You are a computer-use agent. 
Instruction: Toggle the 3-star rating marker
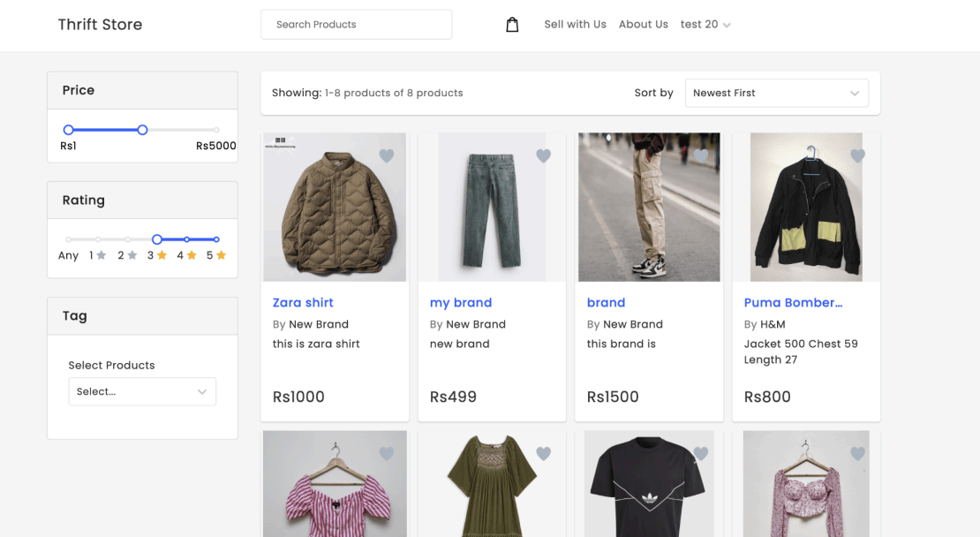[157, 239]
